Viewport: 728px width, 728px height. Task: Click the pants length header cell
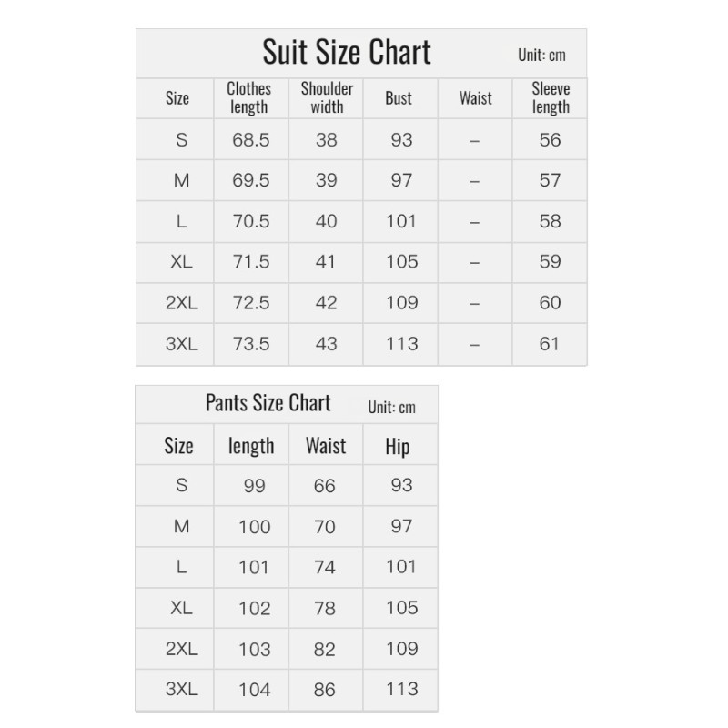click(251, 446)
